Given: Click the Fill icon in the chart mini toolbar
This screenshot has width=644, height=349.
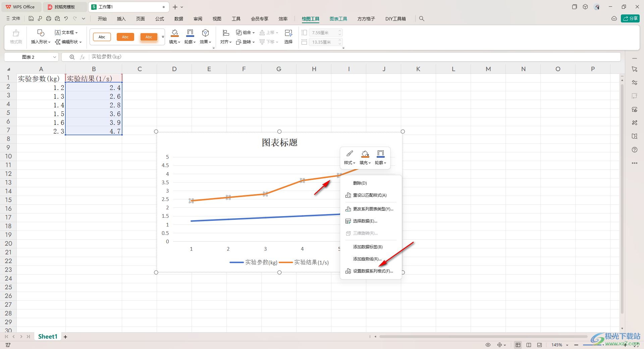Looking at the screenshot, I should tap(365, 154).
